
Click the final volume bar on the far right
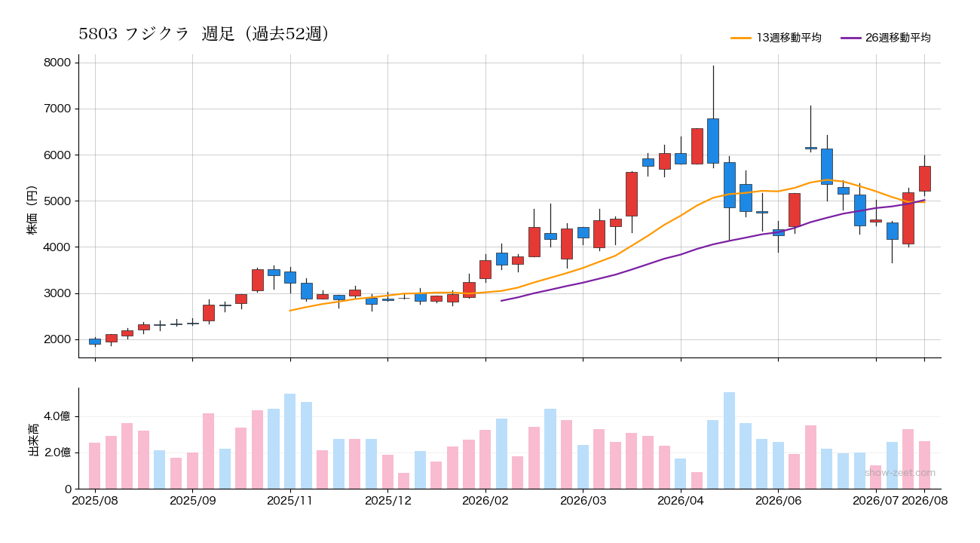(925, 465)
